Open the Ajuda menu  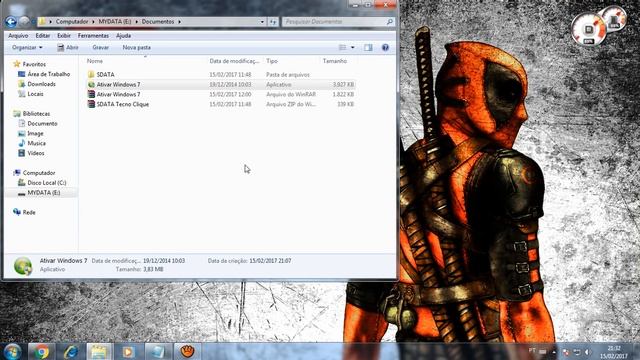click(x=123, y=36)
